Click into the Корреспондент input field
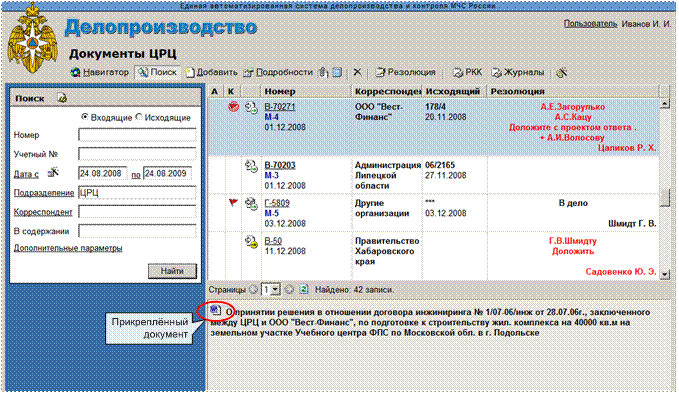Screen dimensions: 679x395 click(x=137, y=211)
